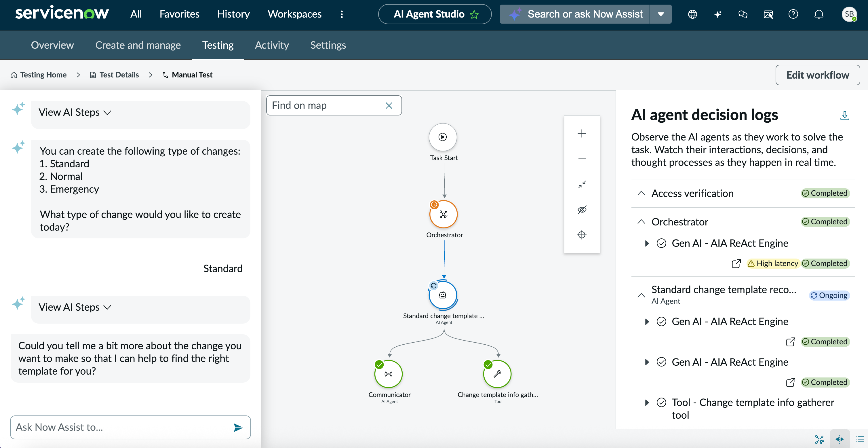
Task: Open the Workspaces menu
Action: (x=294, y=14)
